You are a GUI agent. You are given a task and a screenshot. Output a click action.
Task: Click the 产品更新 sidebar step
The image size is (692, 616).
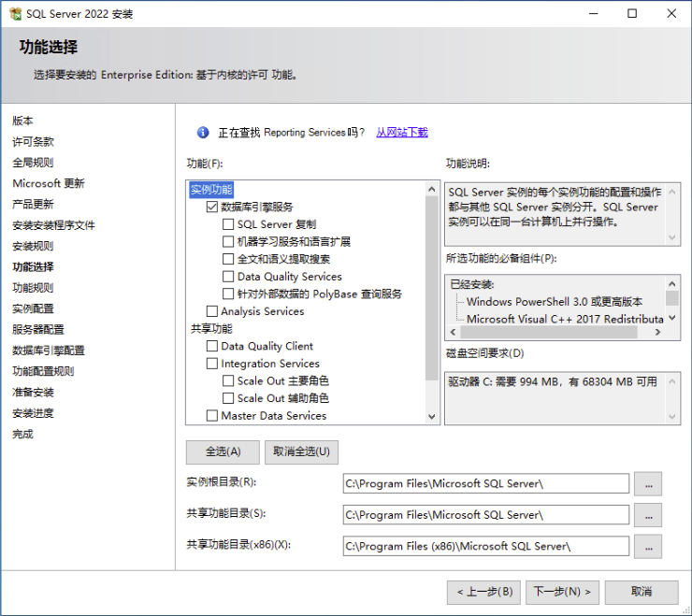pyautogui.click(x=33, y=205)
